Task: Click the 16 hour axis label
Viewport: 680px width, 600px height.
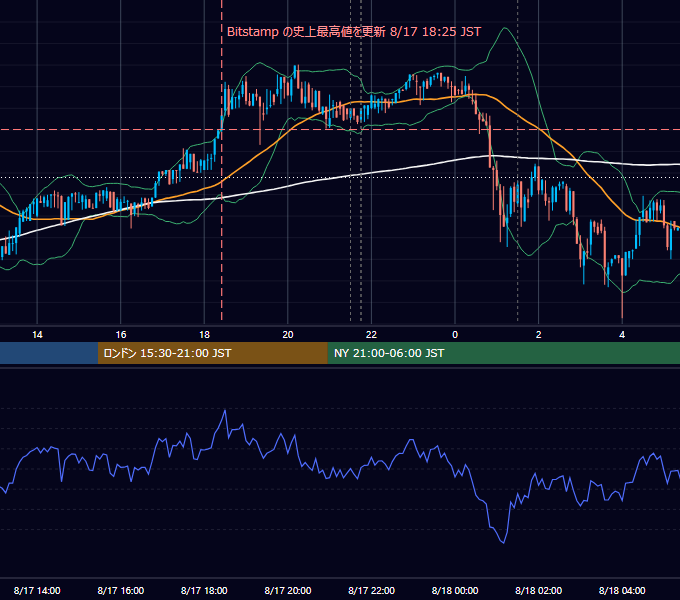Action: coord(121,335)
